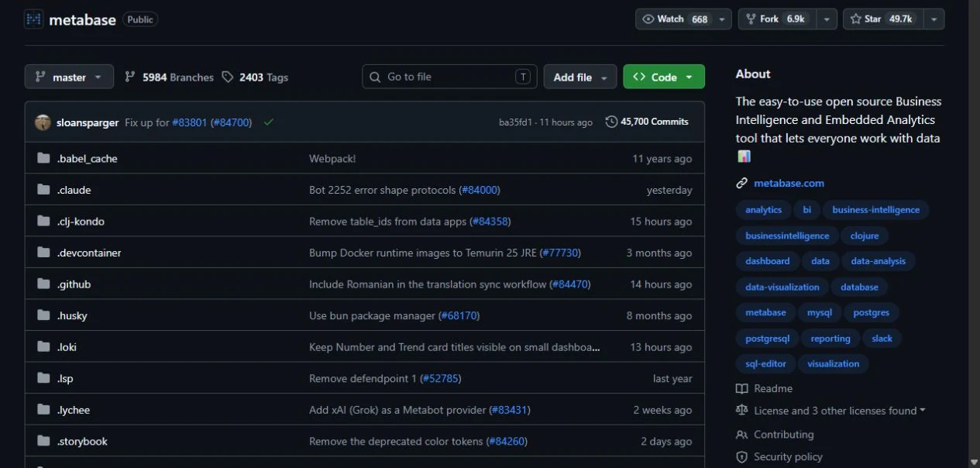This screenshot has height=468, width=980.
Task: Open commit hash ba35fd1
Action: [516, 122]
